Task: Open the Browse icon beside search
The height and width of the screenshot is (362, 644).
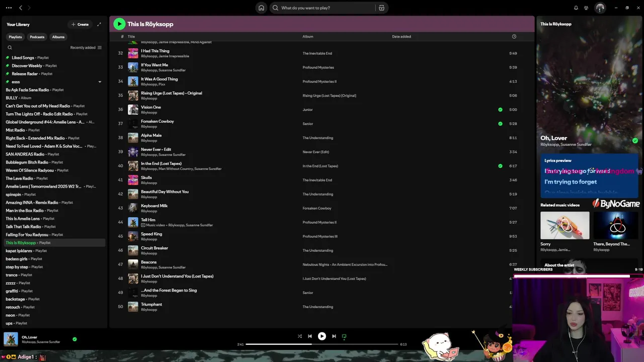Action: point(381,8)
